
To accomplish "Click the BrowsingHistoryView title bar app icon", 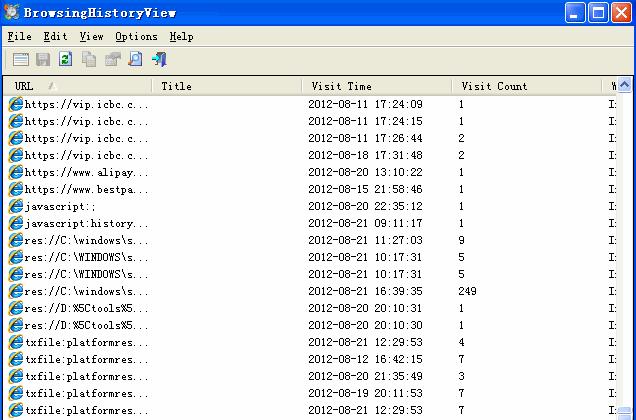I will pos(11,12).
